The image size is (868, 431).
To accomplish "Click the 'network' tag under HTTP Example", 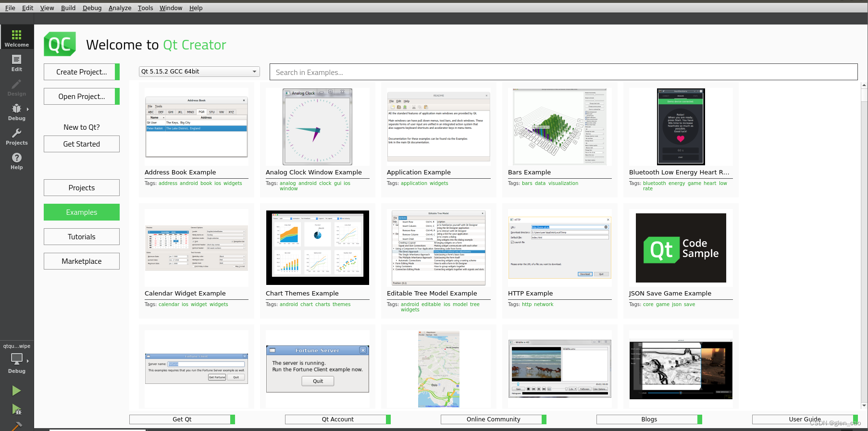I will point(544,305).
